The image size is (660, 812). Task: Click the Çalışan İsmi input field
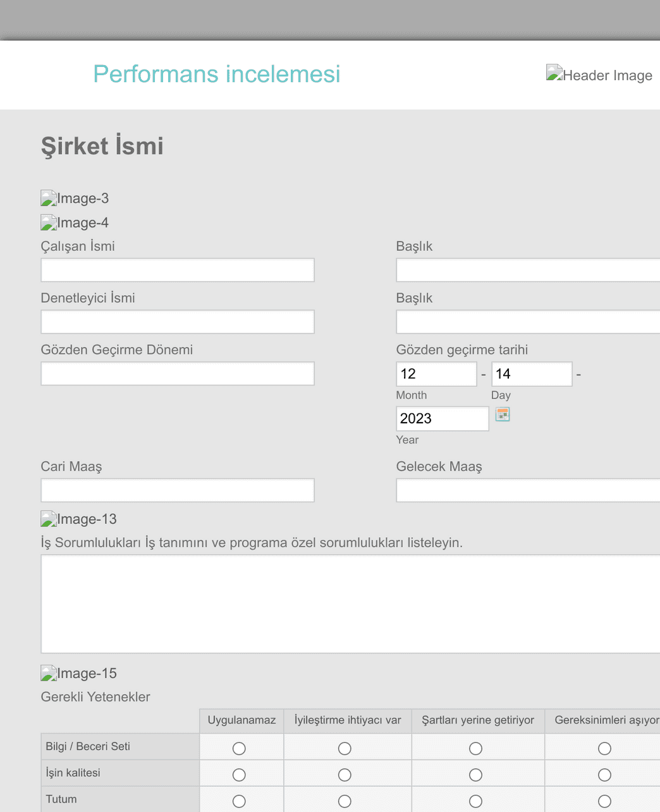(x=178, y=270)
